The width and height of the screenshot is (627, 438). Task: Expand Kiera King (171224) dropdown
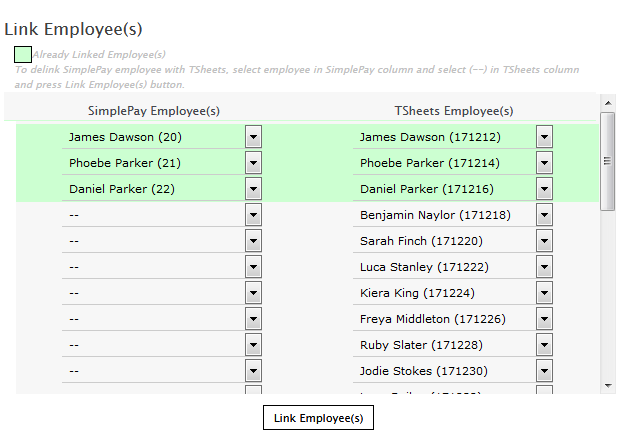544,293
